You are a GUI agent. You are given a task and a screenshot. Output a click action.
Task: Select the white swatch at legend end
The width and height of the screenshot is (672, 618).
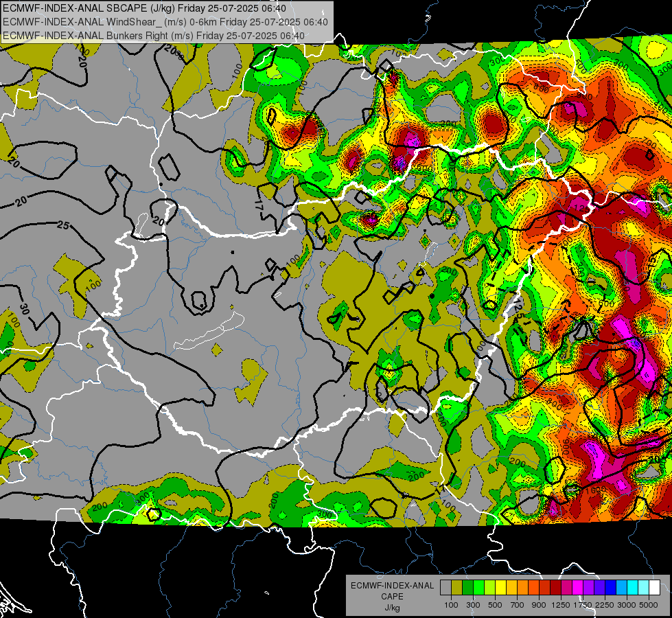654,588
